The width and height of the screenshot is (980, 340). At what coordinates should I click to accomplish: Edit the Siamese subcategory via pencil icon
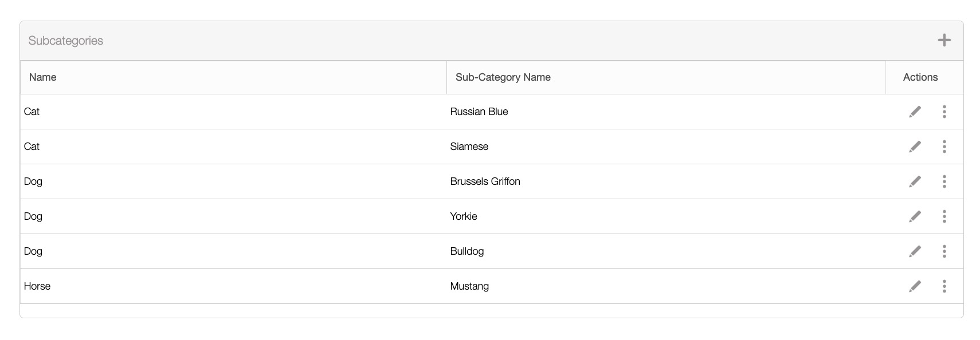915,147
